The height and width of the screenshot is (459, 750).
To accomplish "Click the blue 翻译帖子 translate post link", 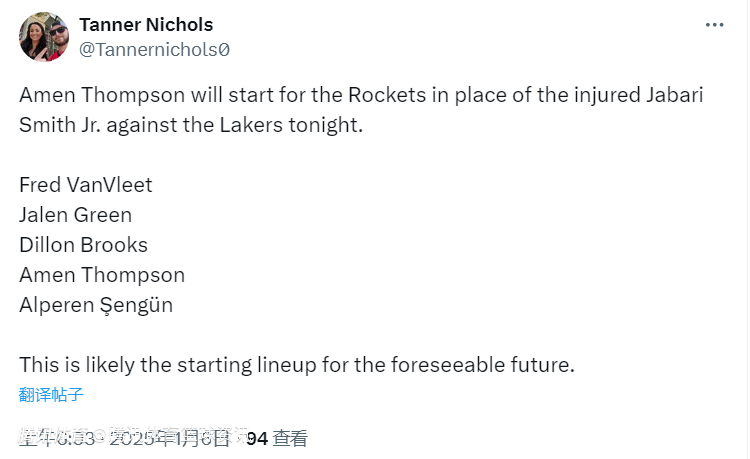I will click(x=50, y=394).
